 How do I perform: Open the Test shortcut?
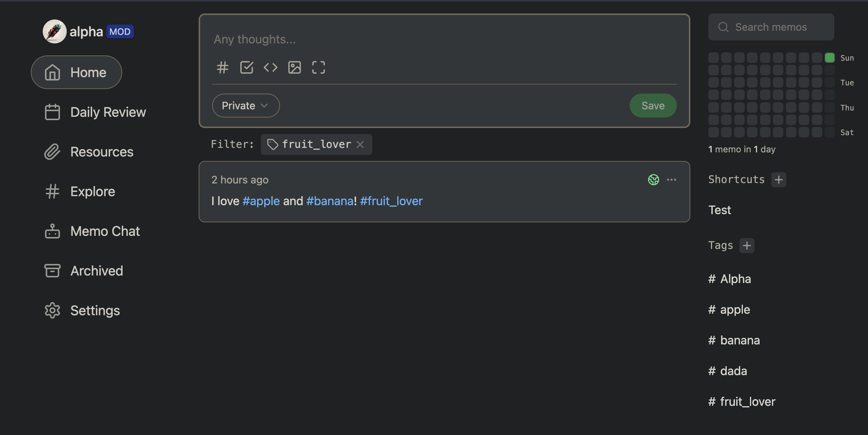(x=719, y=210)
